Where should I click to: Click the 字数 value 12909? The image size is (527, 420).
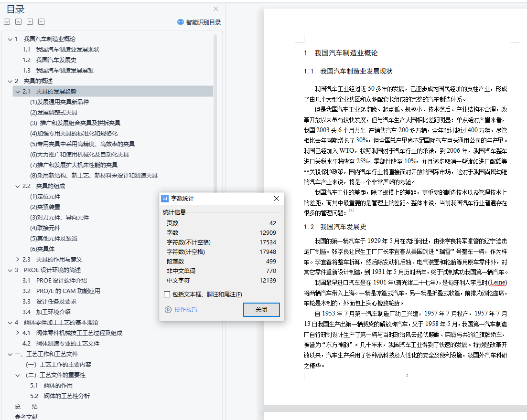[268, 232]
